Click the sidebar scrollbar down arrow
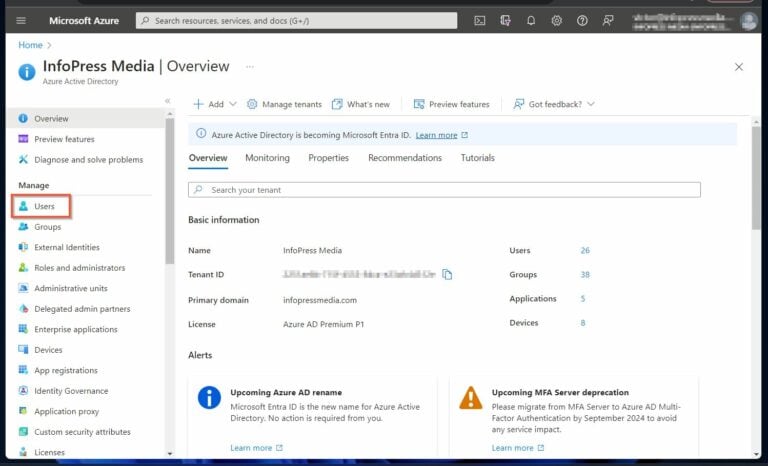Image resolution: width=768 pixels, height=466 pixels. tap(170, 453)
